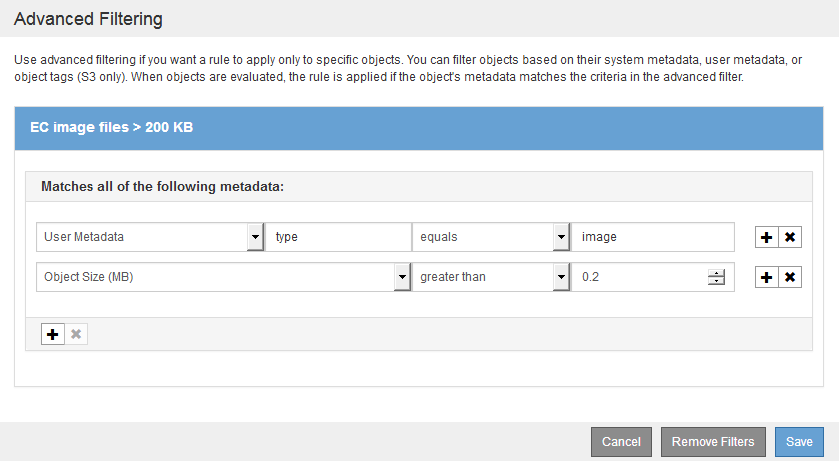The image size is (839, 461).
Task: Add a condition after the Object Size row
Action: coord(766,277)
